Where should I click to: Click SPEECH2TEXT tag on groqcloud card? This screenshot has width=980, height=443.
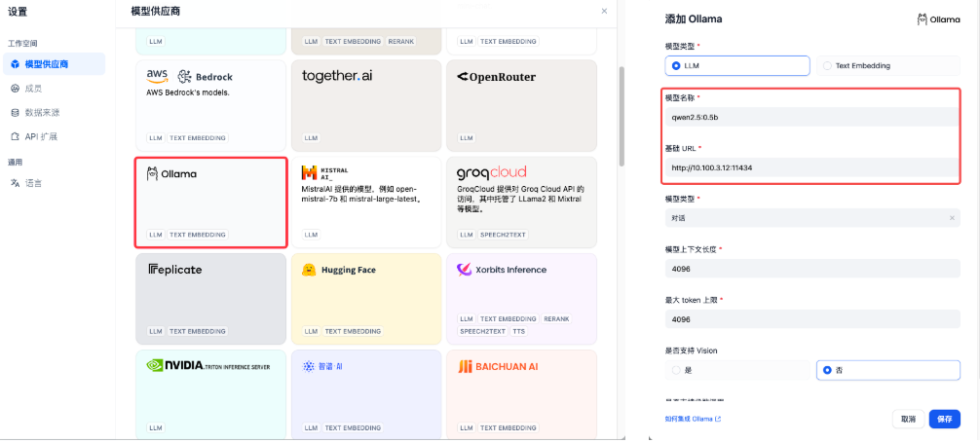[502, 235]
